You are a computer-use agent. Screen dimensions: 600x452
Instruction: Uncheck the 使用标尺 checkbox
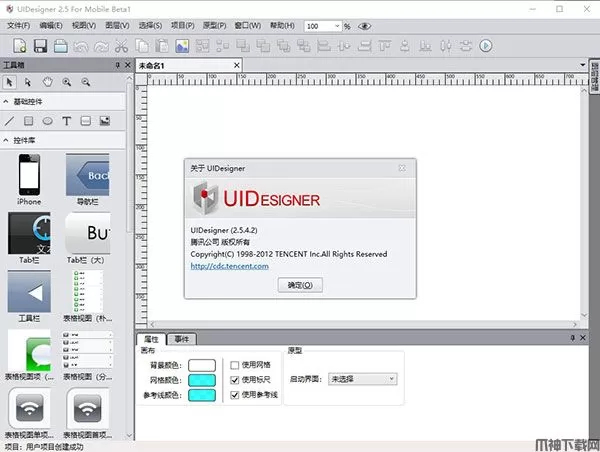coord(235,380)
